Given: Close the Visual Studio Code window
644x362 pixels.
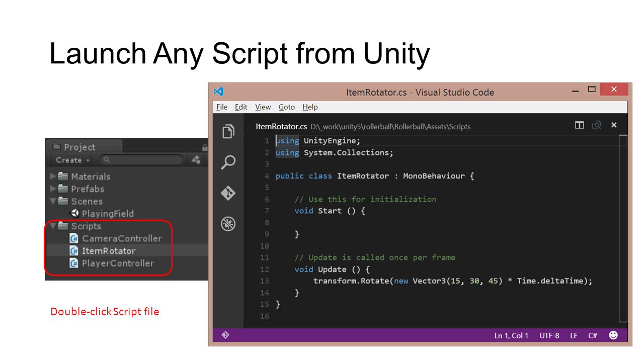Looking at the screenshot, I should coord(614,89).
